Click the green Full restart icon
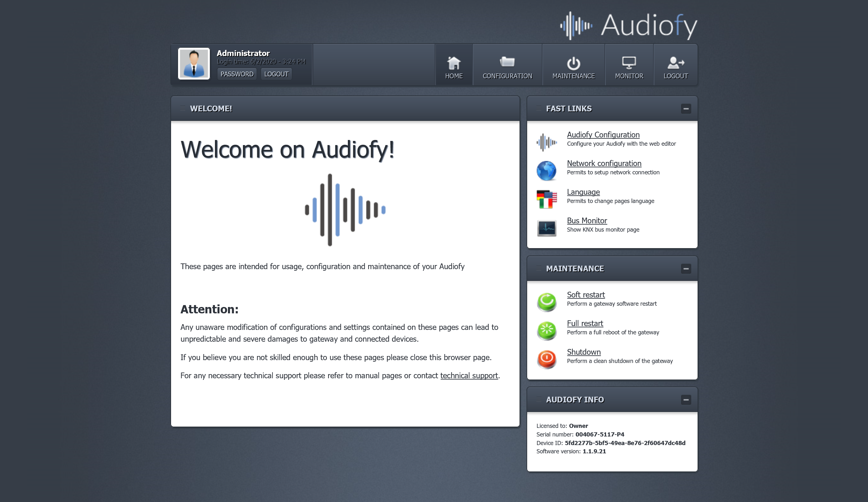 click(x=546, y=331)
